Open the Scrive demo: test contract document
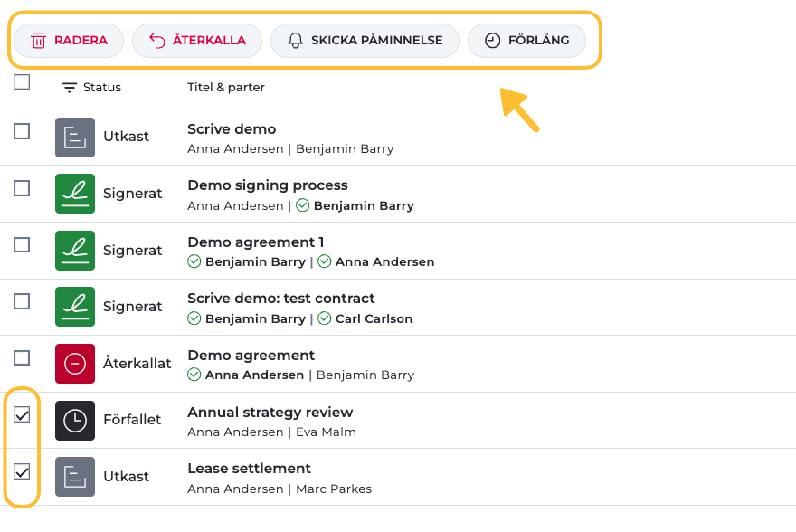 tap(280, 299)
